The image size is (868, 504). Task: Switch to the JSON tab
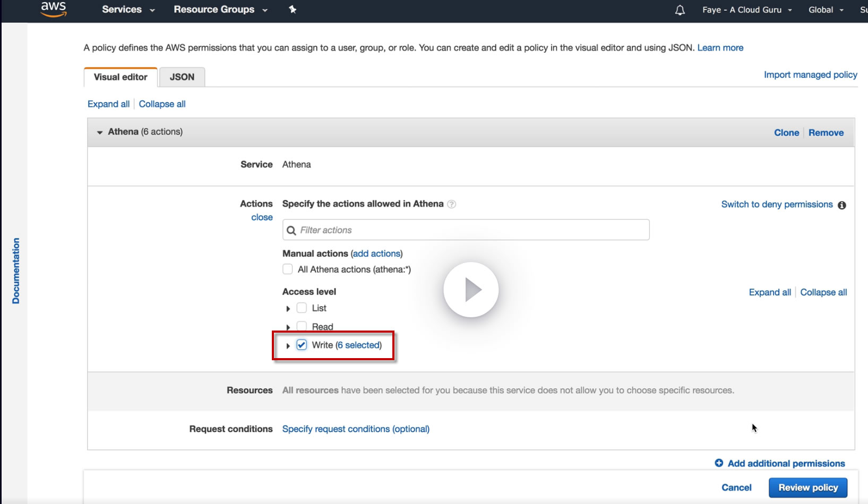tap(182, 77)
